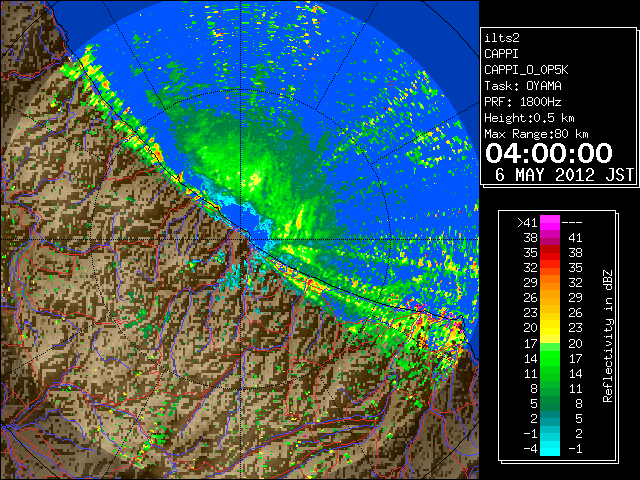Click the dark green 5–8 dBZ swatch
The height and width of the screenshot is (480, 640).
click(x=550, y=403)
